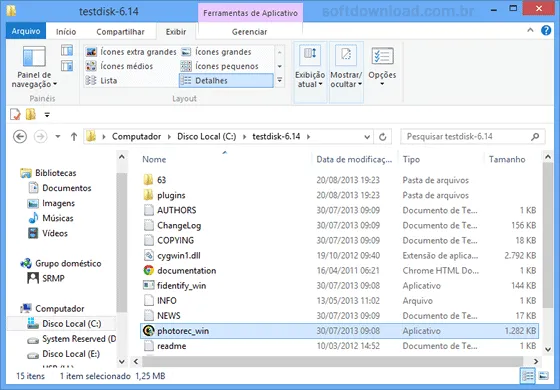Switch to the Início tab
560x390 pixels.
coord(66,32)
